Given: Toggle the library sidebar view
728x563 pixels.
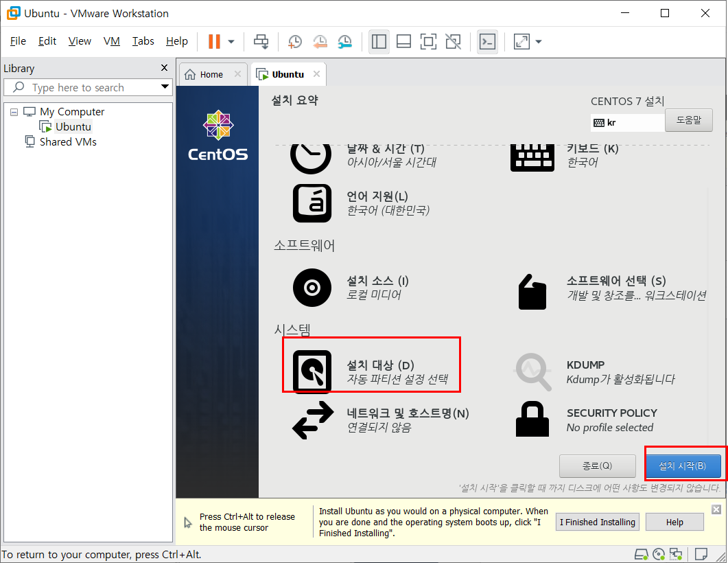Looking at the screenshot, I should pos(379,41).
